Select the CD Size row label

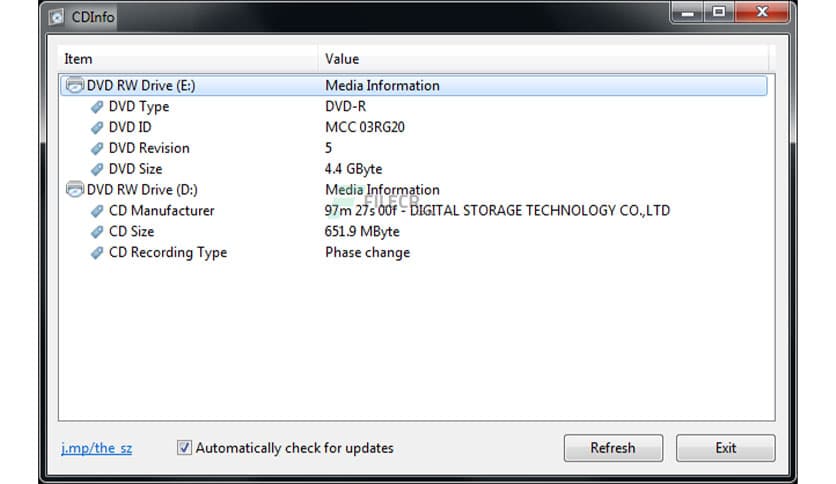[132, 231]
